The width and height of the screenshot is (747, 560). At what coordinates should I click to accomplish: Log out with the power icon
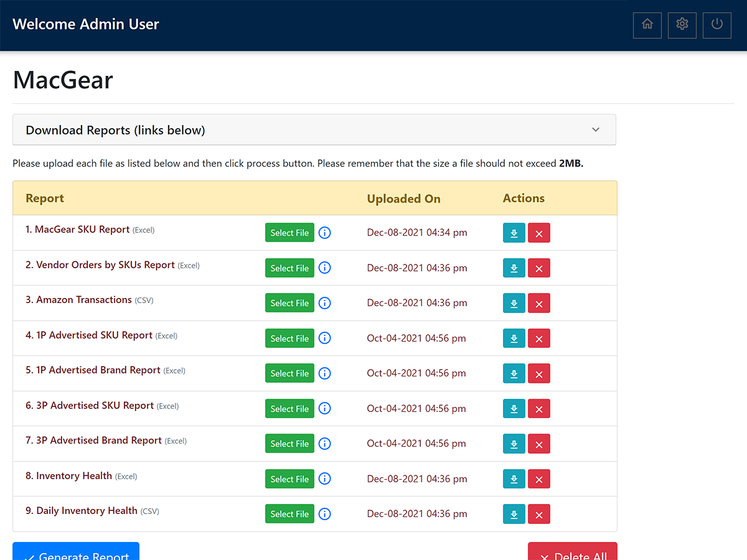pyautogui.click(x=716, y=25)
